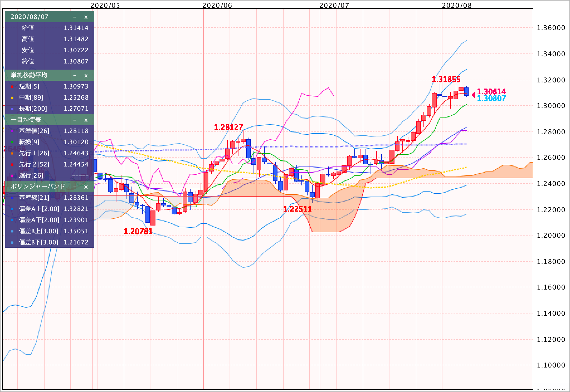Minimize the 2020/08/07 price panel
The height and width of the screenshot is (392, 570).
click(x=75, y=17)
